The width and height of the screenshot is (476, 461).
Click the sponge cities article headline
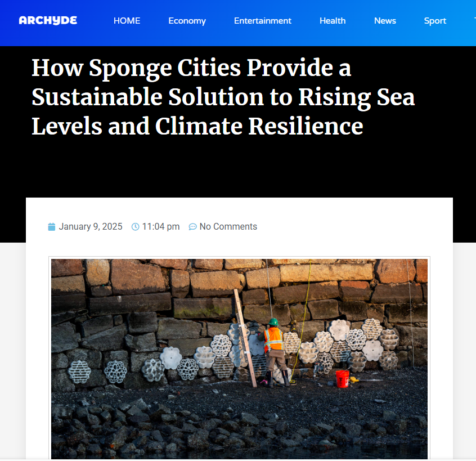click(223, 97)
